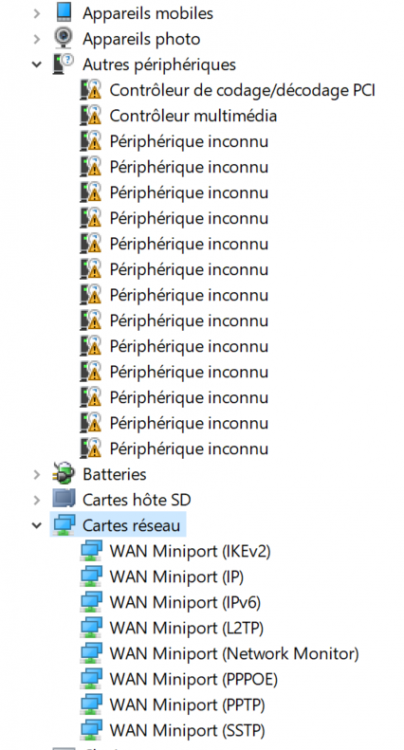Viewport: 404px width, 750px height.
Task: Collapse the Autres périphériques node
Action: point(37,64)
